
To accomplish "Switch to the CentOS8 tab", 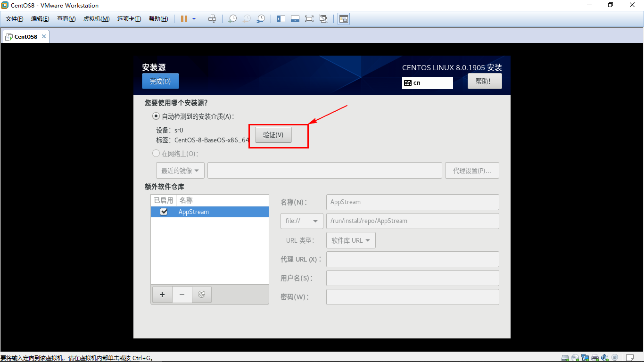I will [x=25, y=36].
